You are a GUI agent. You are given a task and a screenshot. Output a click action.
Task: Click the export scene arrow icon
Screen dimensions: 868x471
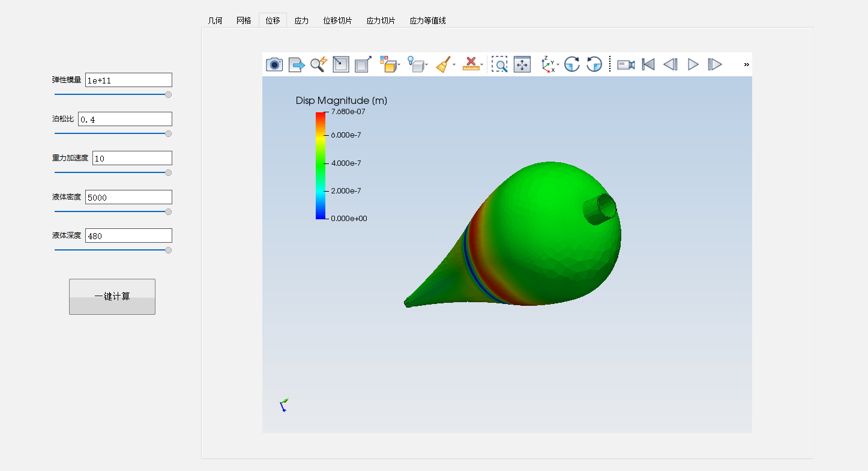(297, 64)
